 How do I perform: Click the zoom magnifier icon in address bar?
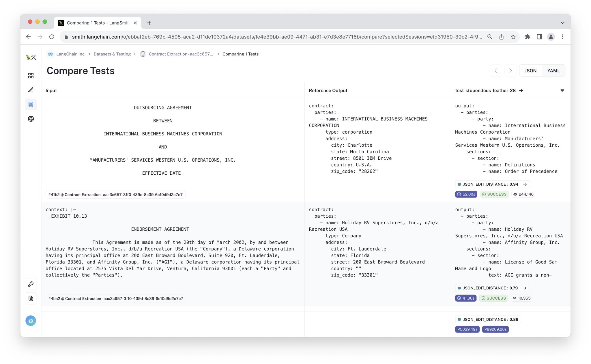490,37
